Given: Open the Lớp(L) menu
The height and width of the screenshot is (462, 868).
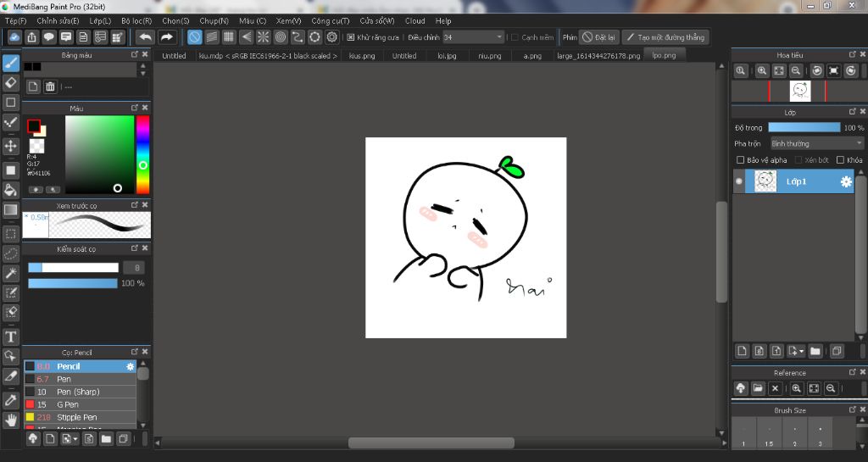Looking at the screenshot, I should 100,20.
